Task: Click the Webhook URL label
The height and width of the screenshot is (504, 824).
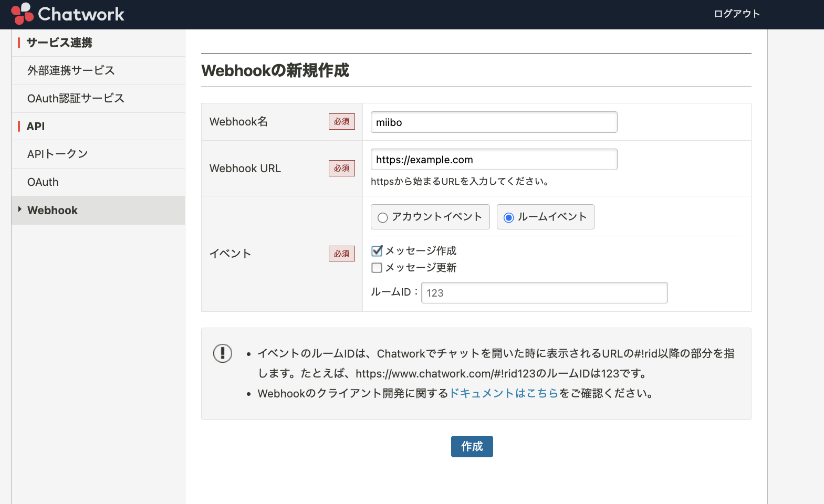Action: 245,169
